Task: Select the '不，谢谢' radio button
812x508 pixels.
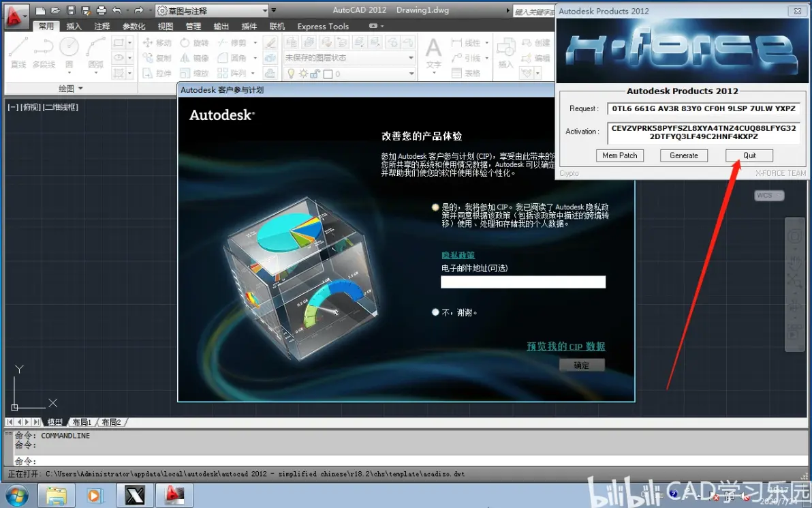Action: [435, 312]
